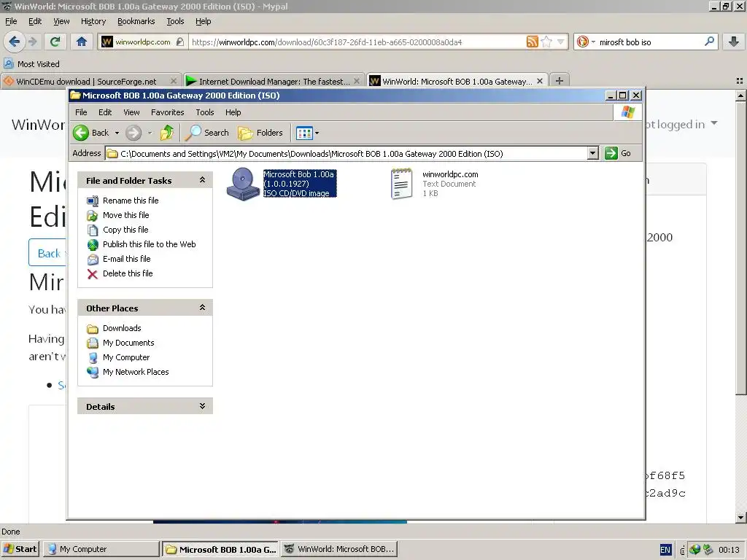
Task: Switch to Internet Download Manager tab
Action: point(274,82)
